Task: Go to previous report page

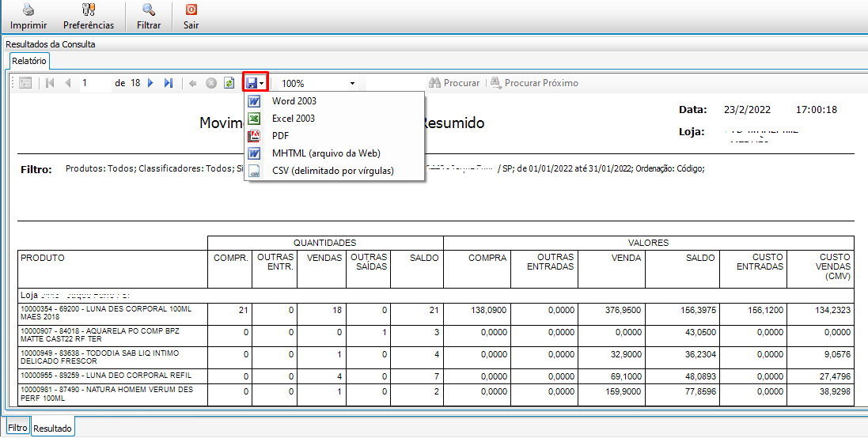Action: [x=68, y=83]
